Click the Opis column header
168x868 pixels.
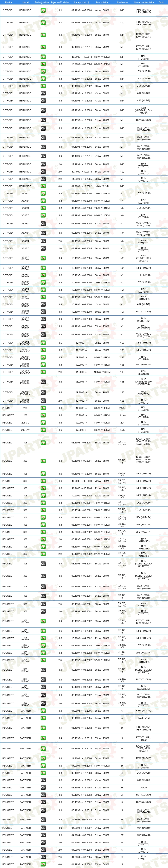[x=161, y=2]
